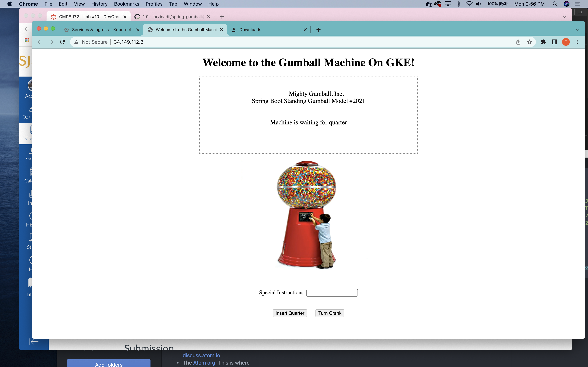This screenshot has width=588, height=367.
Task: Open the Chrome three-dot menu
Action: pos(577,42)
